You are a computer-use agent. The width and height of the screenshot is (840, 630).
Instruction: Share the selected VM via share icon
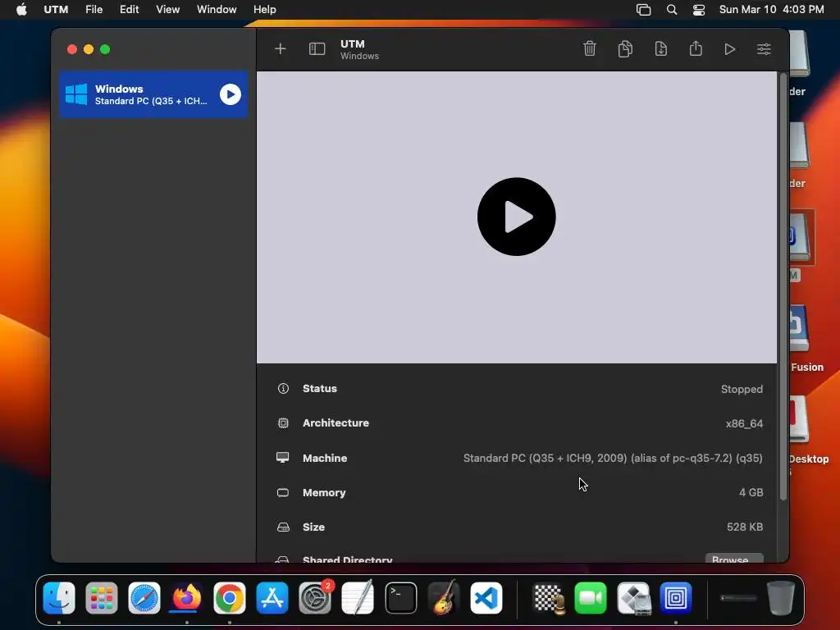tap(696, 48)
